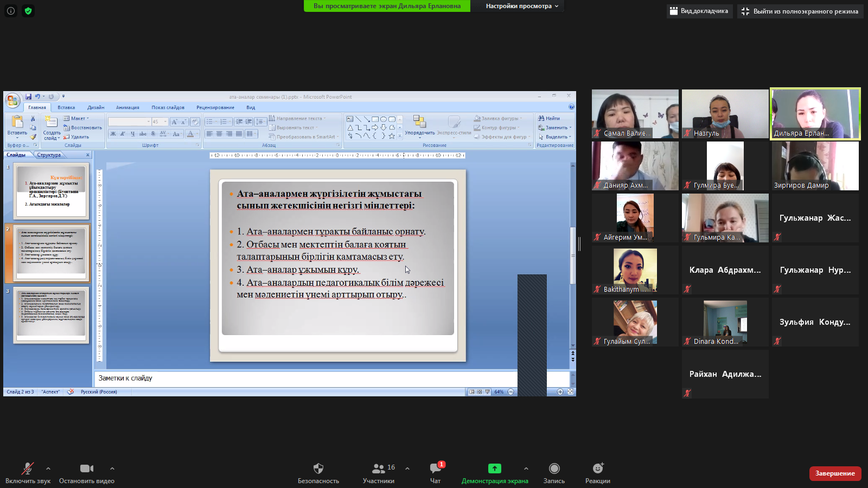The image size is (868, 488).
Task: Open the meeting info icon
Action: [11, 11]
